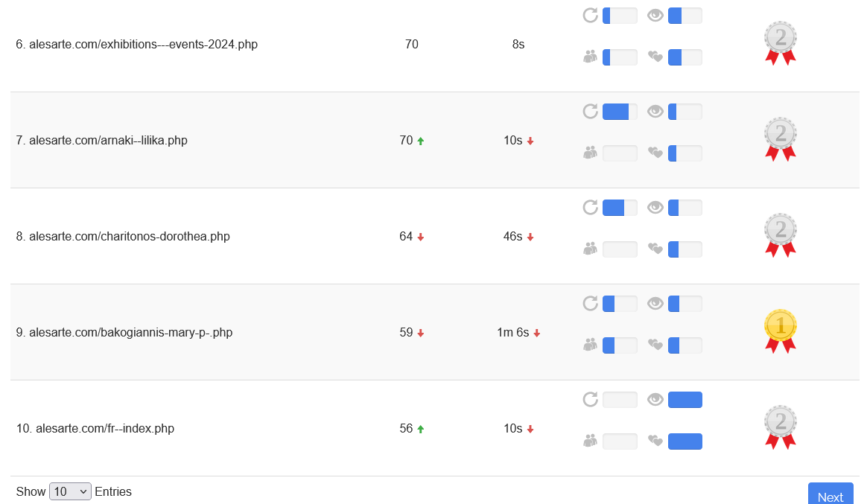This screenshot has height=504, width=867.
Task: Click silver medal for exhibitions-events-2024 row
Action: pos(780,42)
